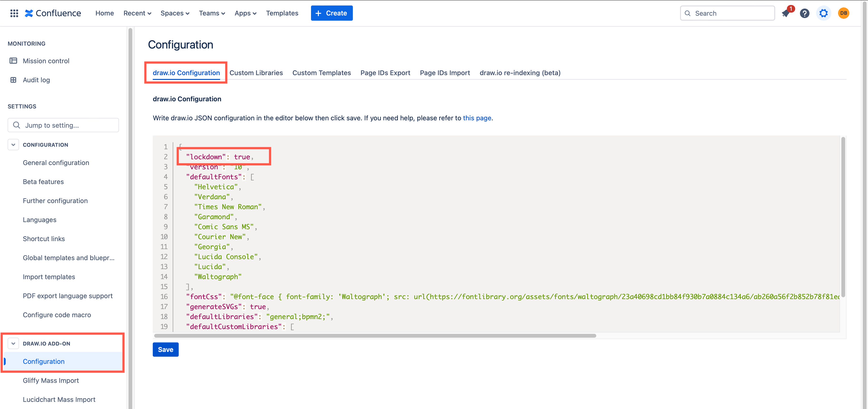Open the Page IDs Import tab

coord(445,73)
